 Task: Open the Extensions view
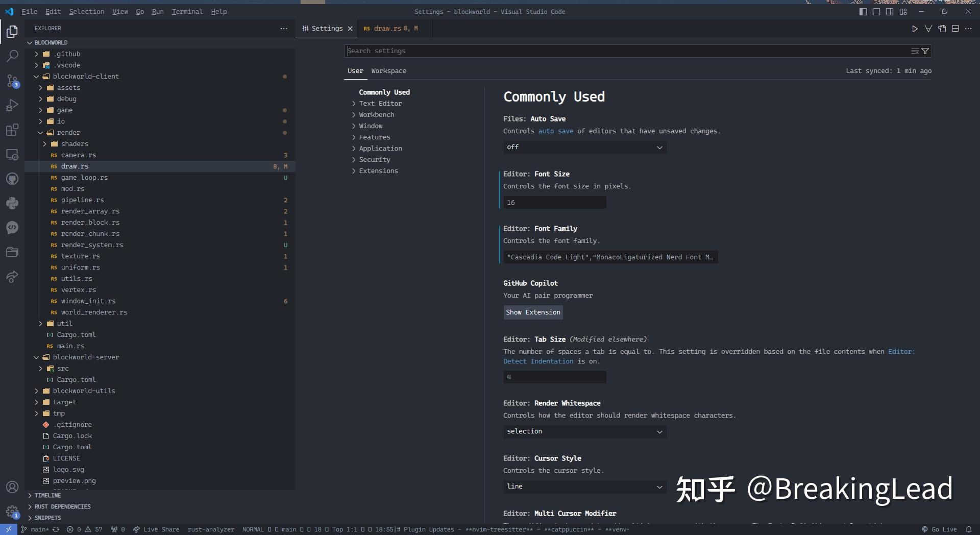12,130
